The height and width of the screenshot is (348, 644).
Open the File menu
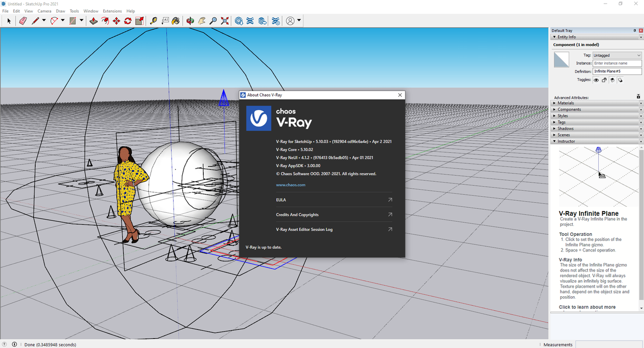click(x=5, y=11)
